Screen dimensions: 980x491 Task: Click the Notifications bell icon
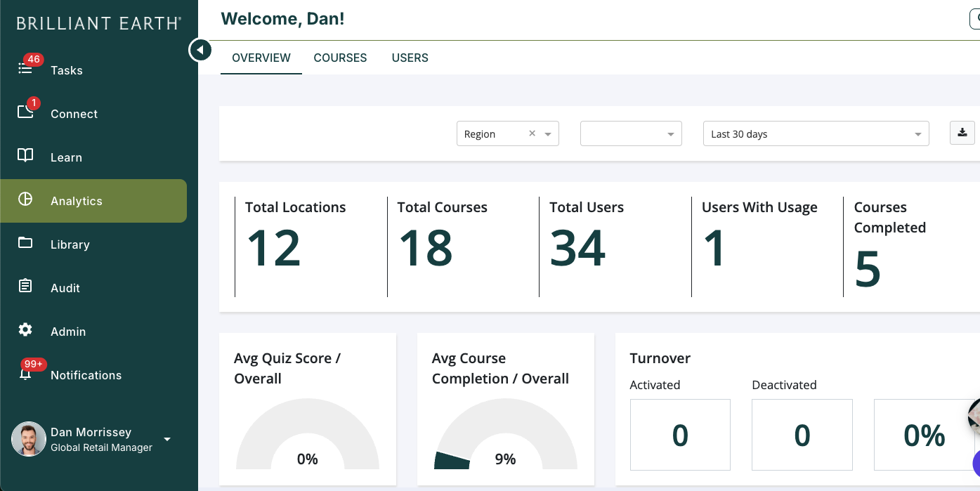click(x=25, y=374)
